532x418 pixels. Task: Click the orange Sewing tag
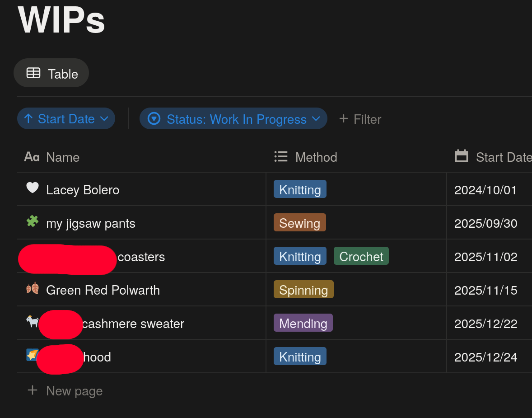coord(299,223)
